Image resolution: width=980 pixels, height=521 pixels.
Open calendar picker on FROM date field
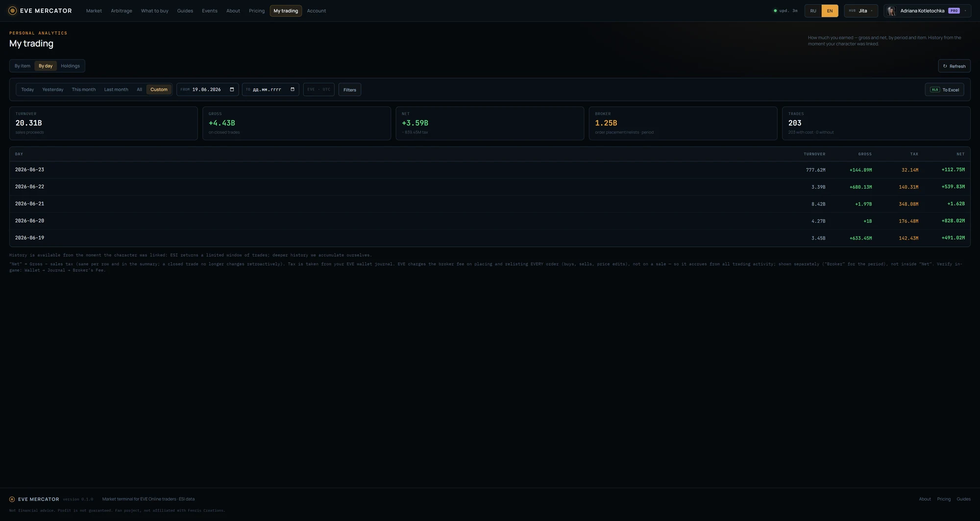coord(232,89)
